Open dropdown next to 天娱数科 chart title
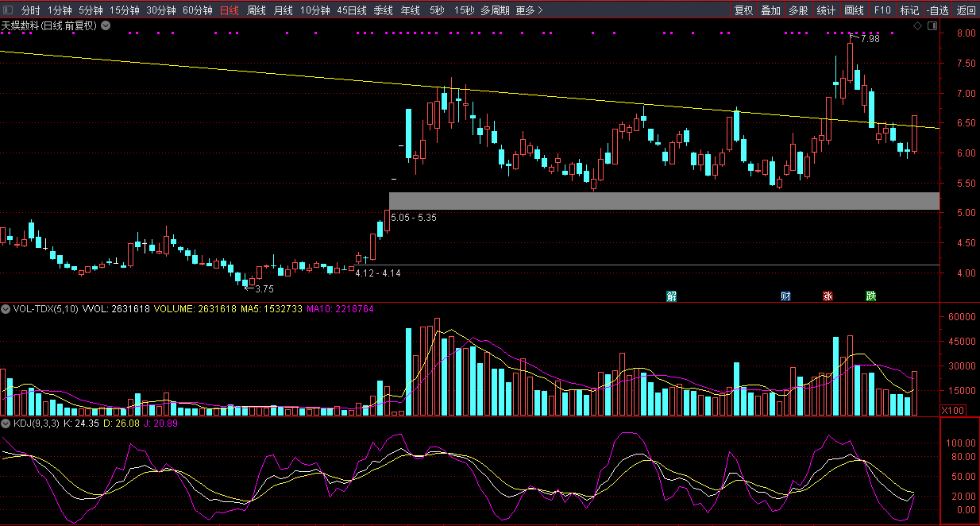The width and height of the screenshot is (980, 526). 106,25
